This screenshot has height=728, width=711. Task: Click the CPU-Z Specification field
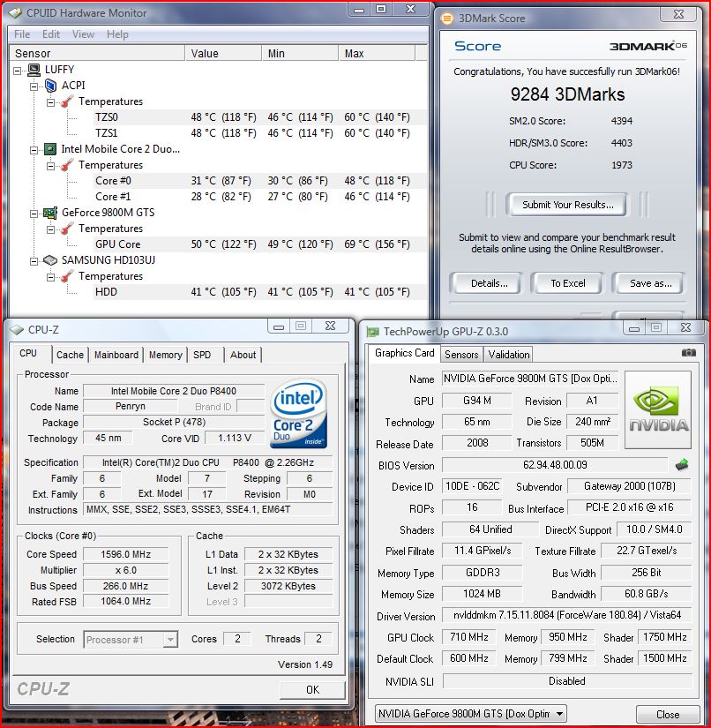point(208,463)
